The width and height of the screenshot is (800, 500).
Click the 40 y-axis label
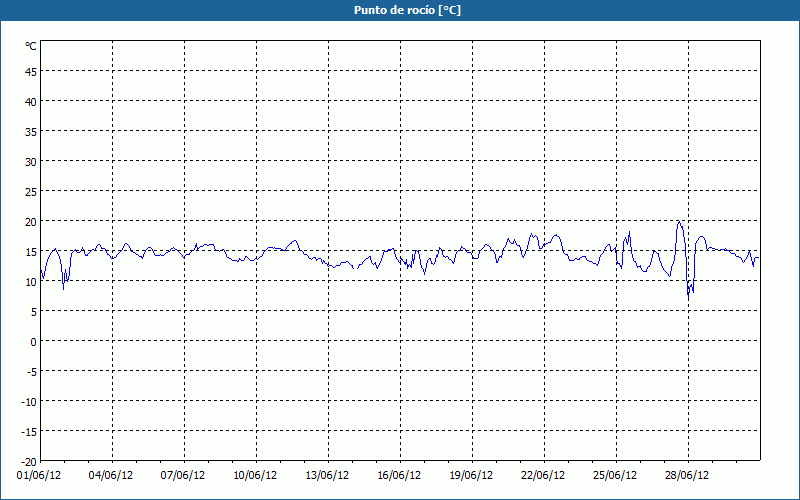point(31,102)
